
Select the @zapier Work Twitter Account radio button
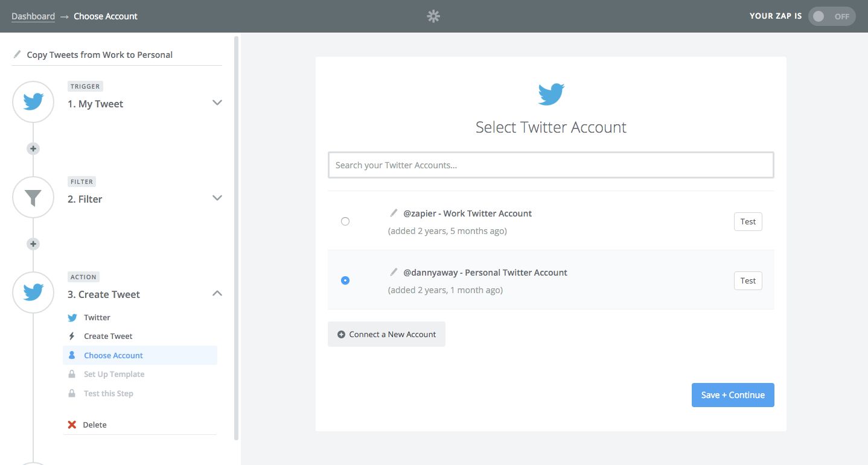tap(345, 221)
